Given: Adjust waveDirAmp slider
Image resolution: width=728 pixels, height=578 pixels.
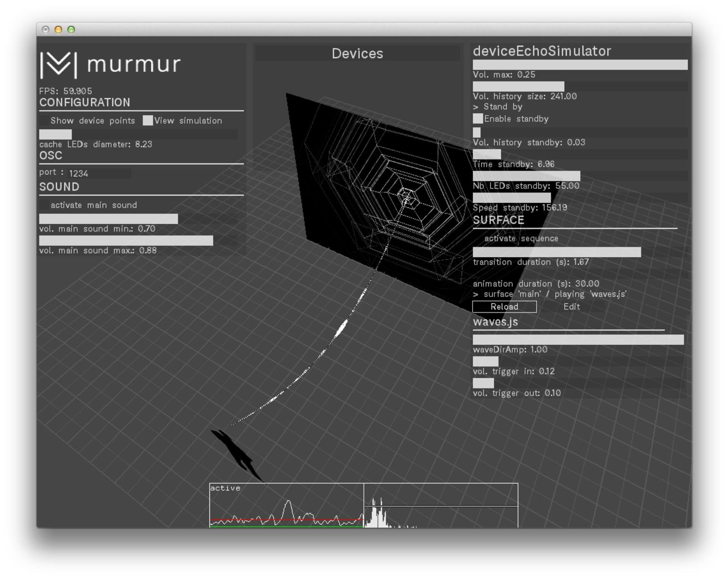Looking at the screenshot, I should click(578, 340).
